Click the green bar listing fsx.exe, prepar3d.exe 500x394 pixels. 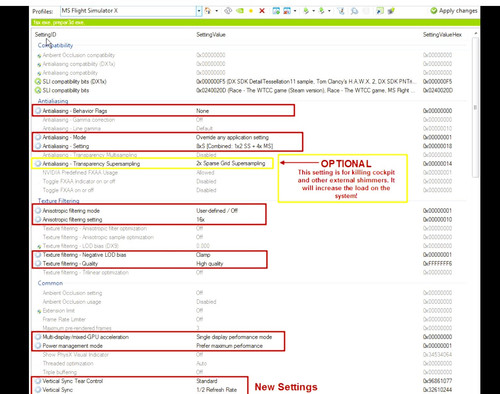tap(256, 22)
